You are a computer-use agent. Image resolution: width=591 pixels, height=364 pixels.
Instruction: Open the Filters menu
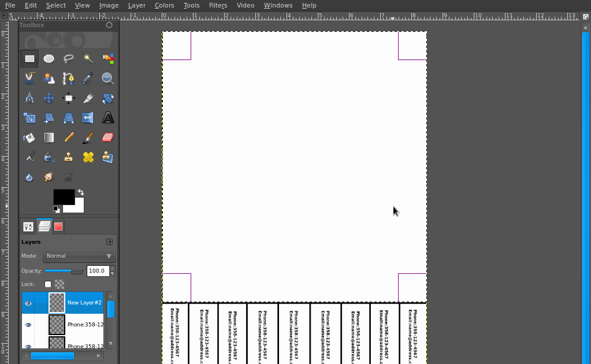218,5
